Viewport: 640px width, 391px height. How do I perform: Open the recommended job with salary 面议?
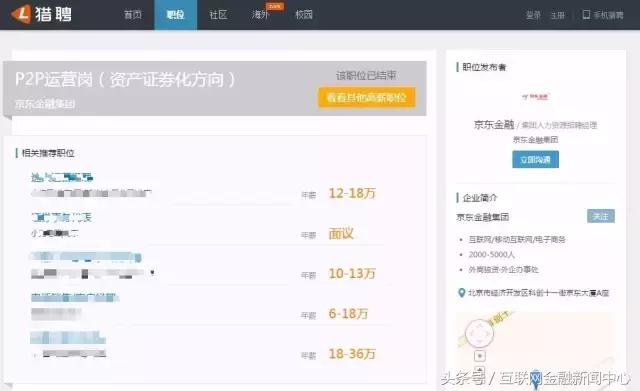point(61,217)
